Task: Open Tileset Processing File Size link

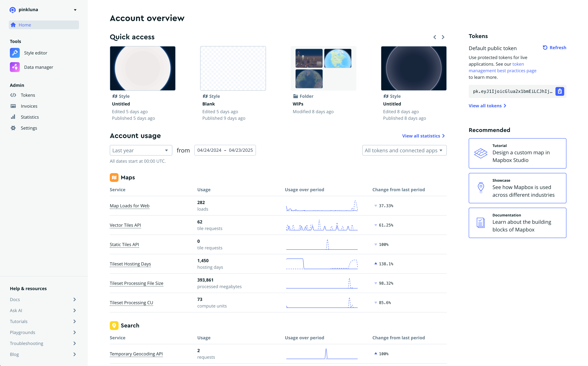Action: tap(136, 283)
